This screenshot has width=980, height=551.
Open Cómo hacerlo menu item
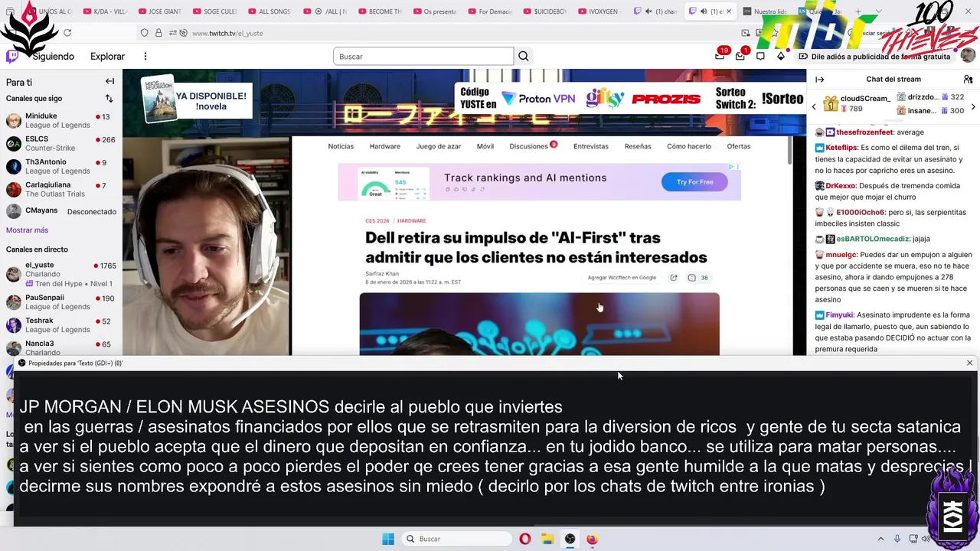688,146
